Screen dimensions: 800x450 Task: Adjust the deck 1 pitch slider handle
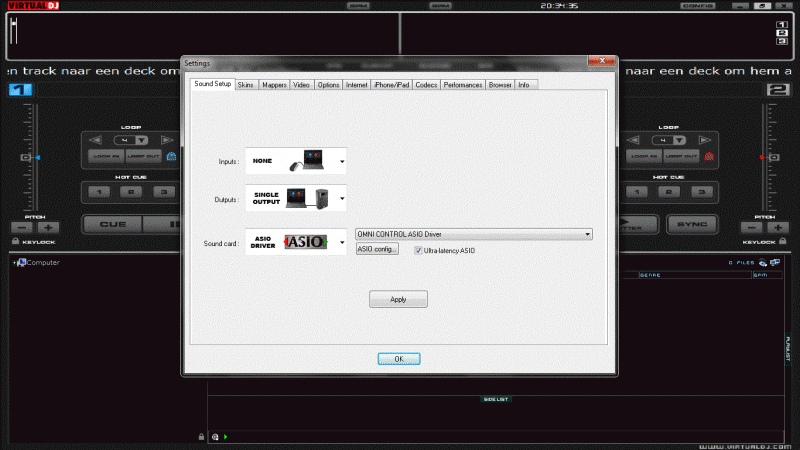26,158
